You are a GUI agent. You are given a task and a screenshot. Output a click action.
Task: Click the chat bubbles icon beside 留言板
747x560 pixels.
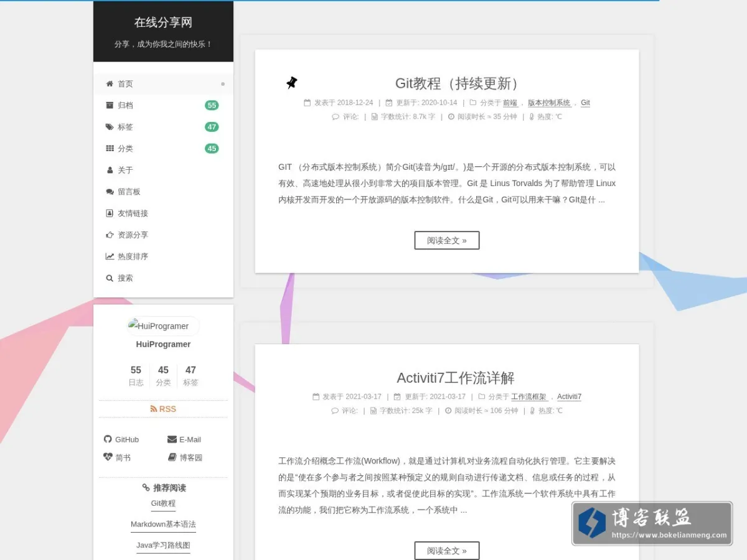tap(110, 192)
